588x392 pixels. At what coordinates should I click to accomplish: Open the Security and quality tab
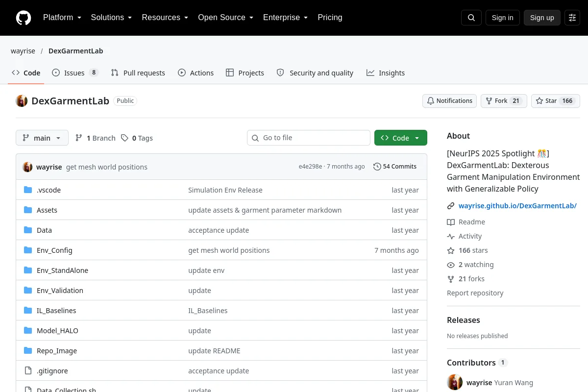pyautogui.click(x=315, y=73)
